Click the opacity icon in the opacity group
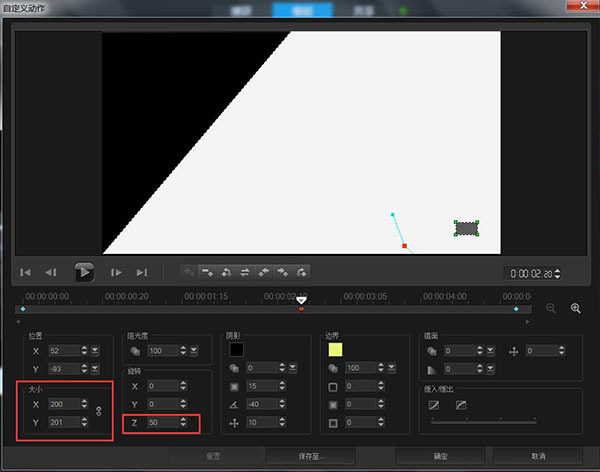600x472 pixels. (135, 351)
